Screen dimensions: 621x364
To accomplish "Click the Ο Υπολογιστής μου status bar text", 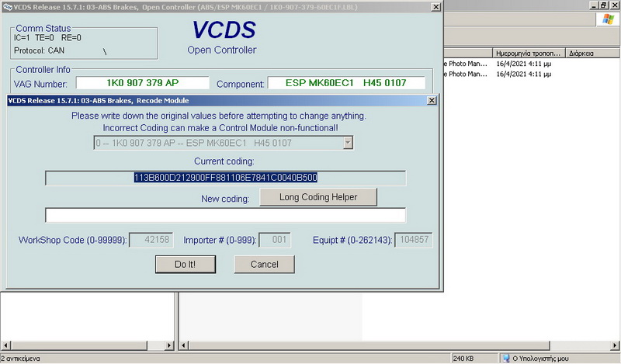I will [540, 359].
